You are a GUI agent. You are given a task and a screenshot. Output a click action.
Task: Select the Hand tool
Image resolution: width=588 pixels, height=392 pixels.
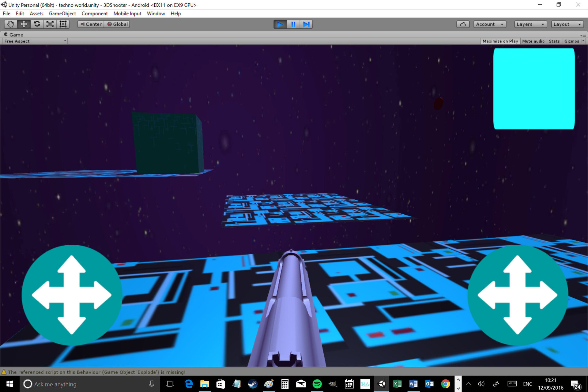tap(11, 24)
